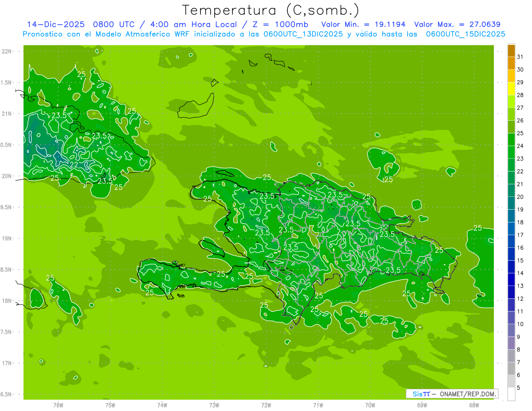
Task: Click the '18N' latitude axis label
Action: click(7, 301)
